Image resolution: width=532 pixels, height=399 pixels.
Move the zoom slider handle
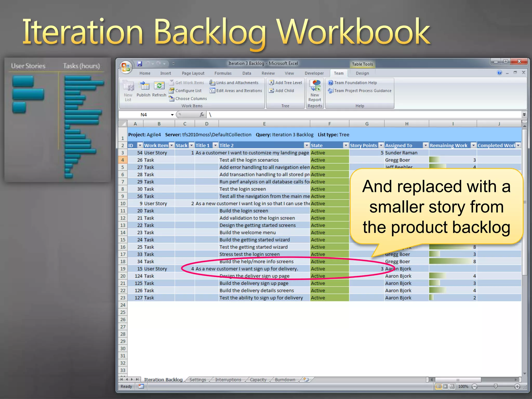click(495, 387)
